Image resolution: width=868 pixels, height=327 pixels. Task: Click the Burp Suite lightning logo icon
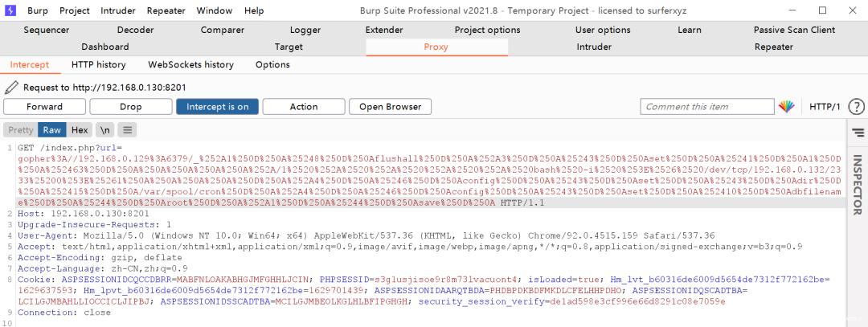(x=10, y=10)
